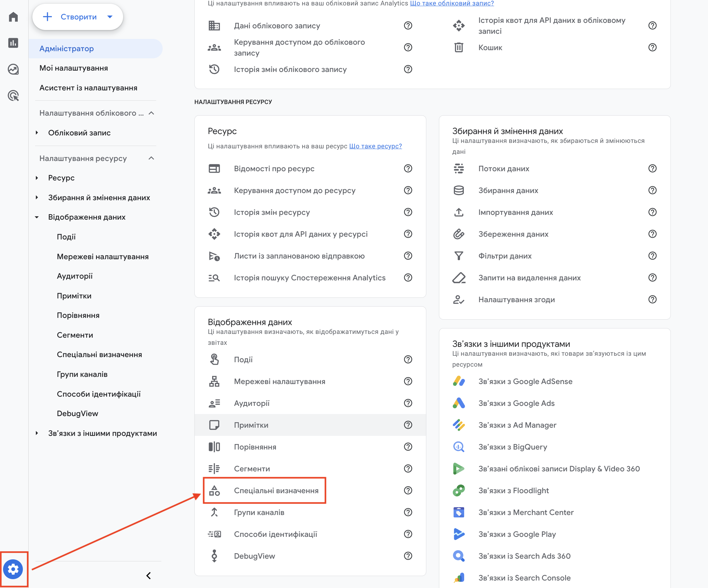Open Спеціальні визначення in Відображення даних card
Viewport: 708px width, 588px height.
(x=276, y=490)
